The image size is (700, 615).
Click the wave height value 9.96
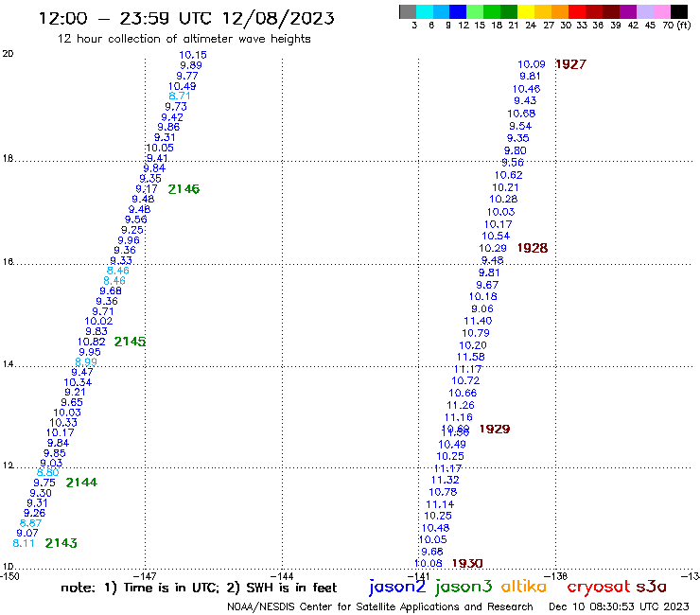click(x=129, y=240)
